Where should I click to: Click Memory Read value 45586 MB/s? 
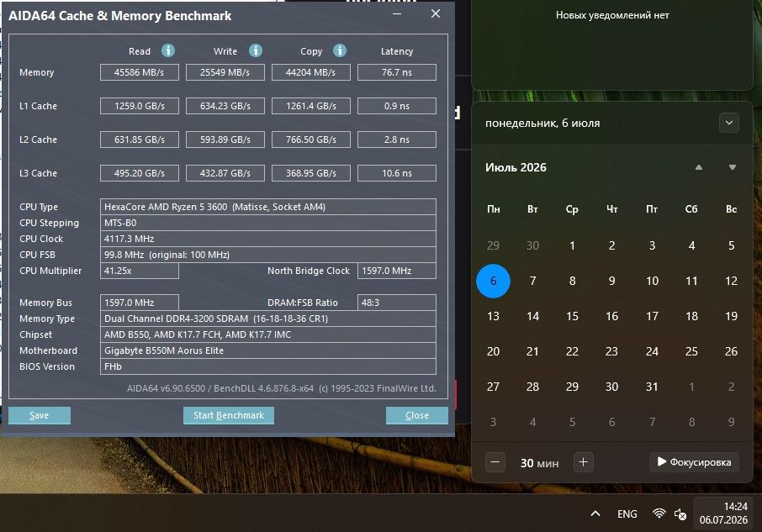point(140,72)
